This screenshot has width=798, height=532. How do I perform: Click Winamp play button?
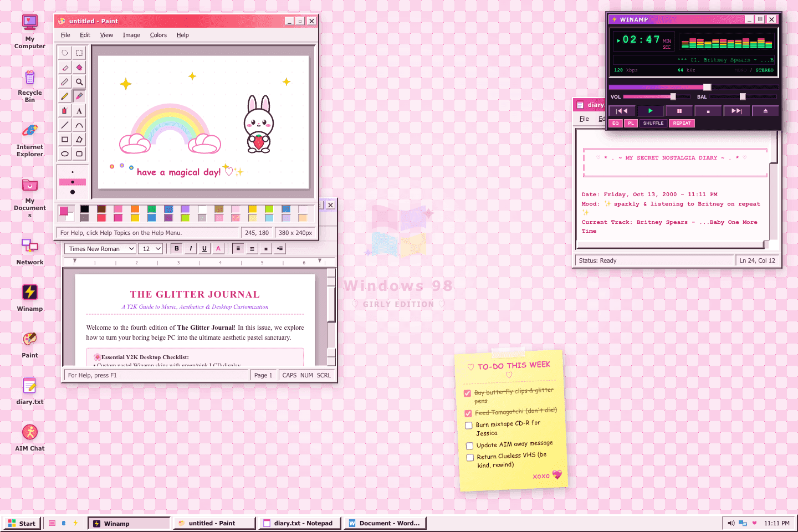pyautogui.click(x=651, y=111)
